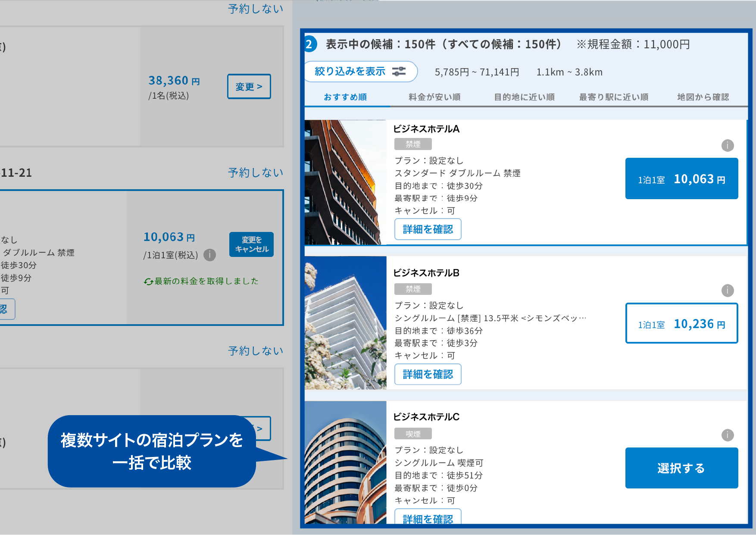The image size is (756, 535).
Task: Click the price range 5,785円 ~ 71,141円 text
Action: (x=477, y=72)
